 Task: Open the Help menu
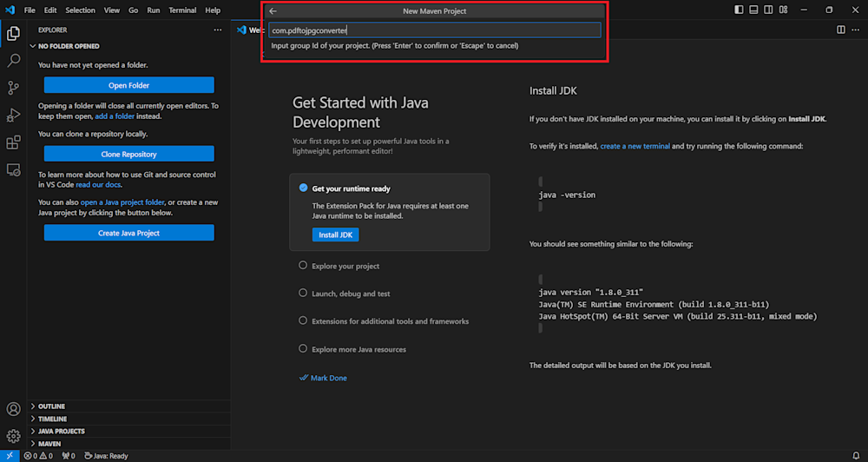[x=213, y=10]
